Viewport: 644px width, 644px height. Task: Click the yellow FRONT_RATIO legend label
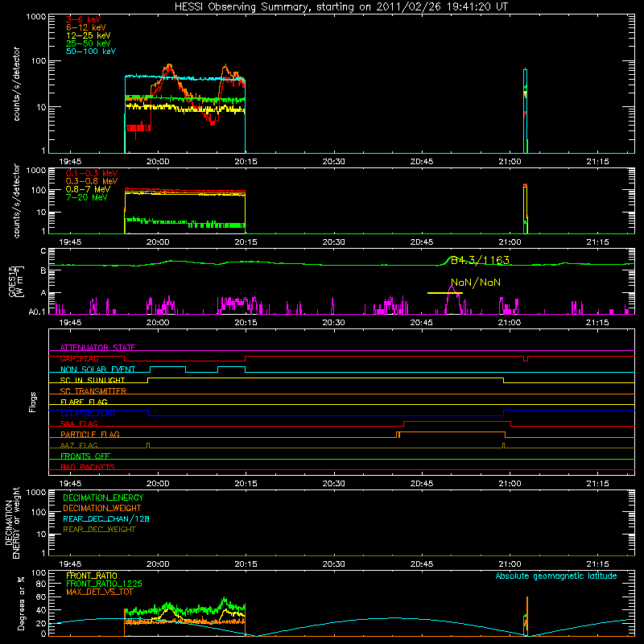[x=92, y=576]
